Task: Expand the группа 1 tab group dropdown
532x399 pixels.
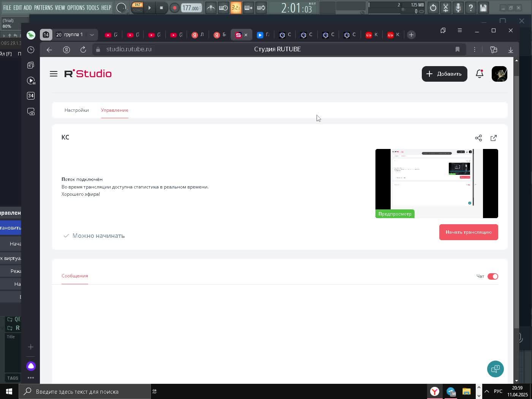Action: click(x=92, y=35)
